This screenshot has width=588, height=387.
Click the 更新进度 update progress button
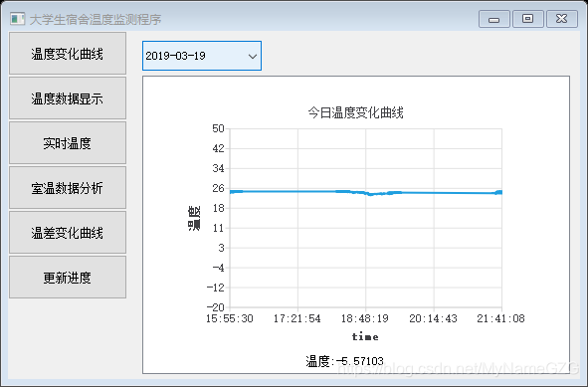tap(68, 278)
